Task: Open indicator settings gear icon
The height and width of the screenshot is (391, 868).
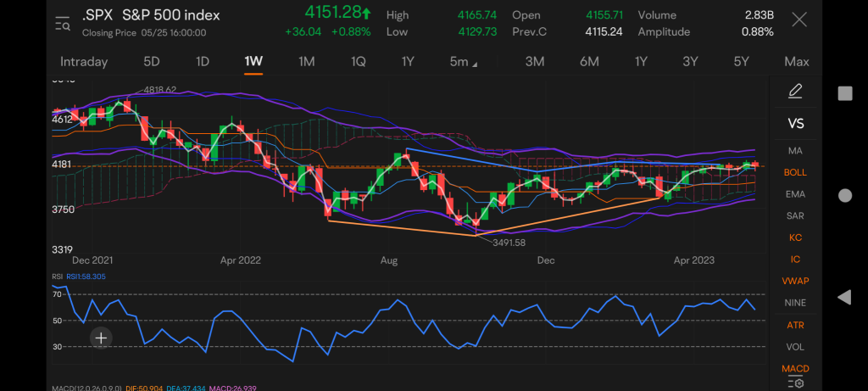Action: [795, 383]
